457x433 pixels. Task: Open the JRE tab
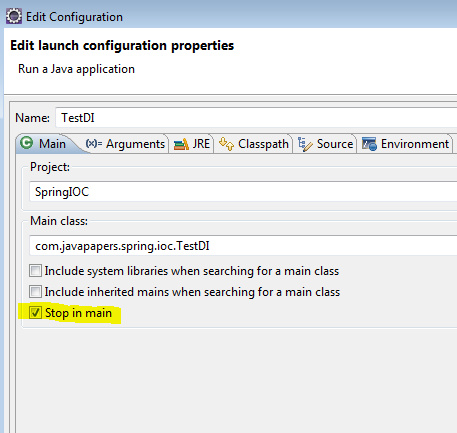click(192, 144)
